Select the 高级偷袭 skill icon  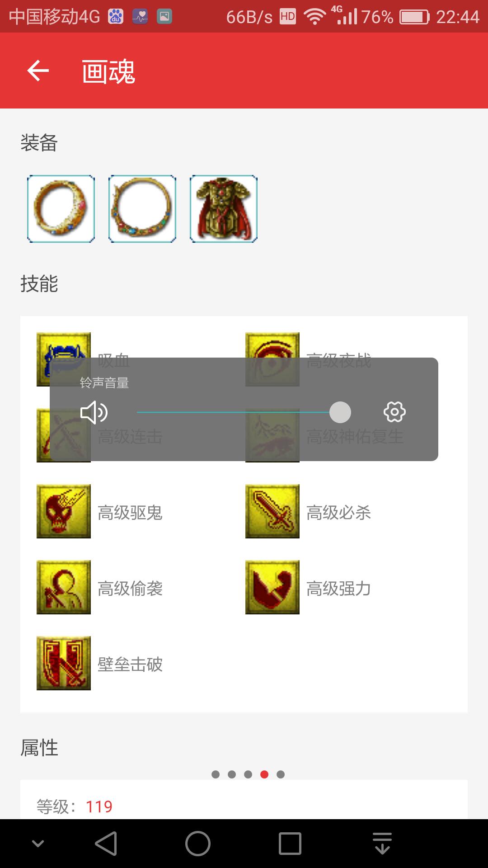point(64,587)
